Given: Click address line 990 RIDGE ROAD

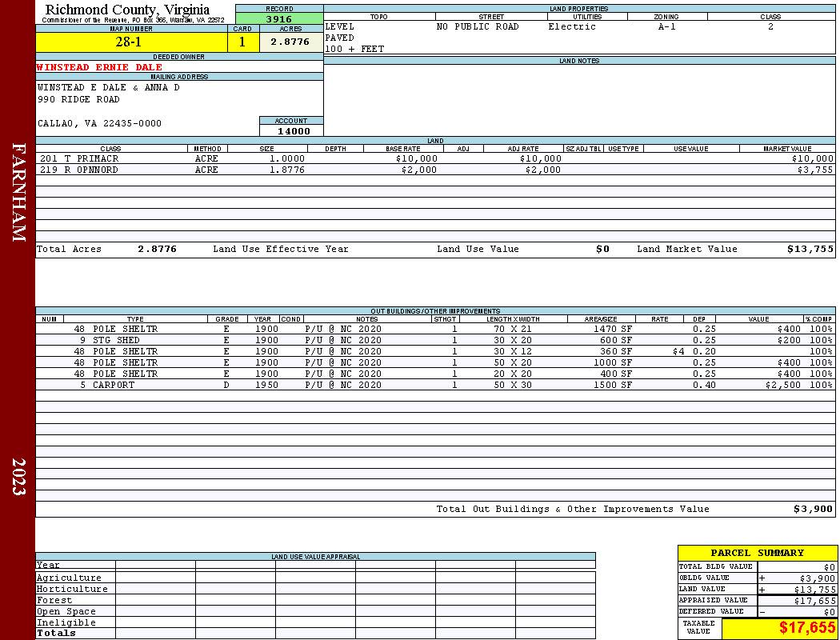Looking at the screenshot, I should [78, 100].
